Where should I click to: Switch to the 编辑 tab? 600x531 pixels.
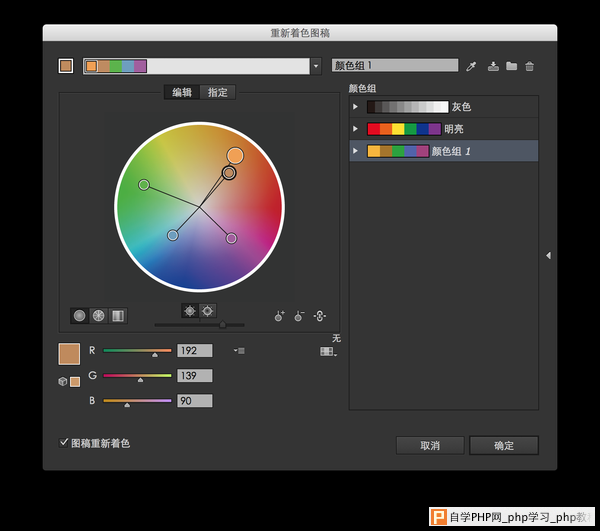182,92
